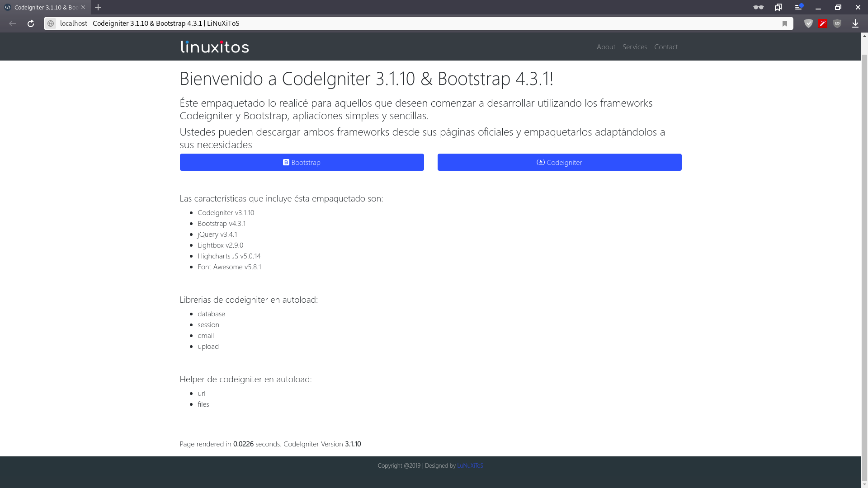Viewport: 868px width, 488px height.
Task: Open the Services navigation item
Action: pyautogui.click(x=634, y=47)
